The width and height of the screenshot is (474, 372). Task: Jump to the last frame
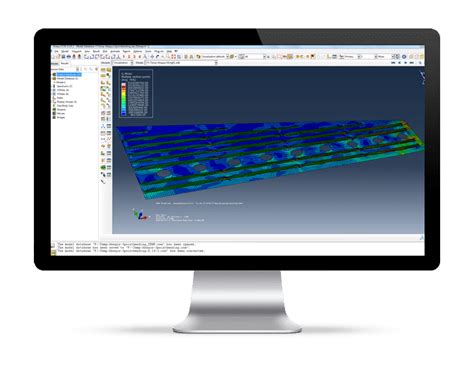412,63
